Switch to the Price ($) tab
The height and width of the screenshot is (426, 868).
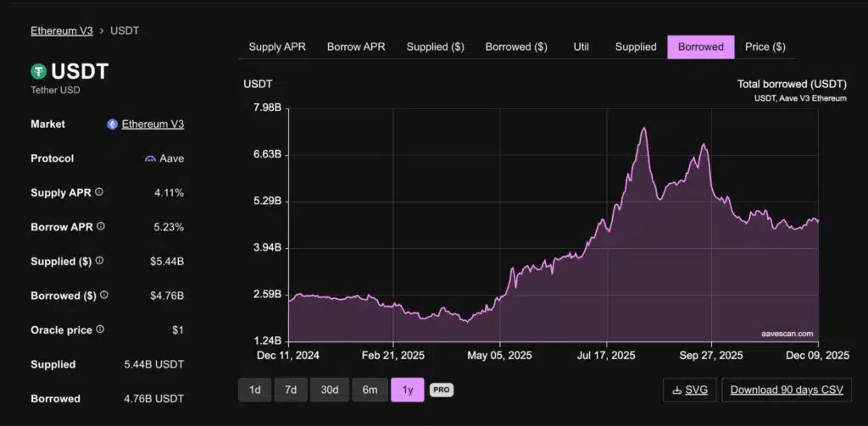pos(765,47)
